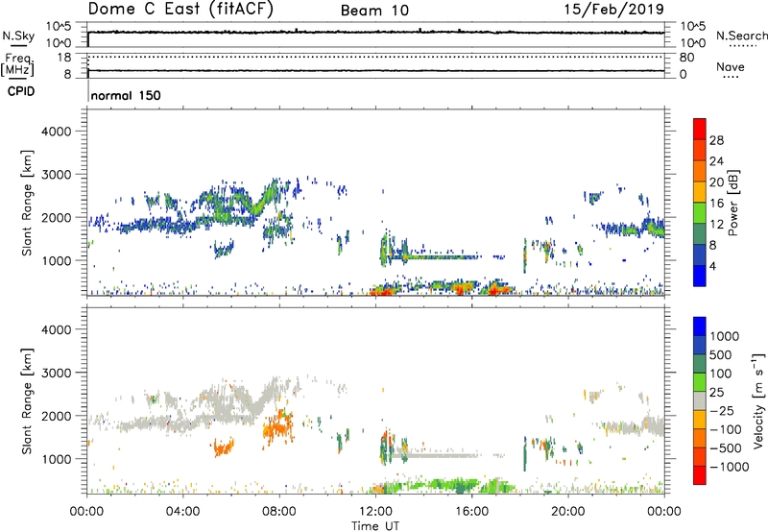Click the blue top segment of the velocity colorbar
768x532 pixels.
pyautogui.click(x=700, y=326)
